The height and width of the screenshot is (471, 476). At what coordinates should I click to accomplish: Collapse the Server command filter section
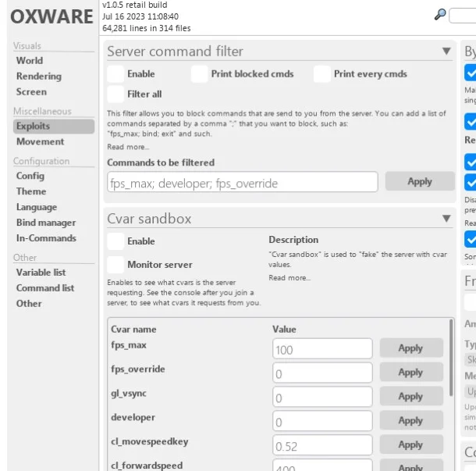pyautogui.click(x=446, y=52)
